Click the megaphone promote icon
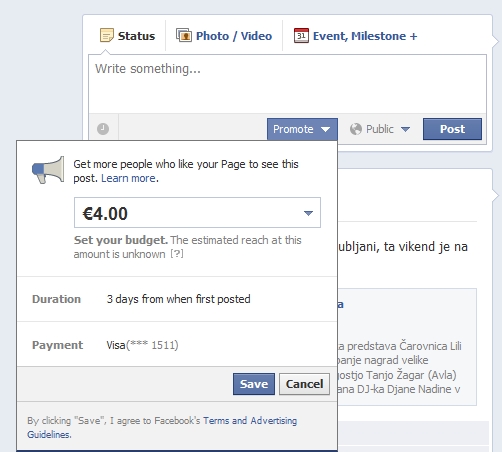 point(48,170)
